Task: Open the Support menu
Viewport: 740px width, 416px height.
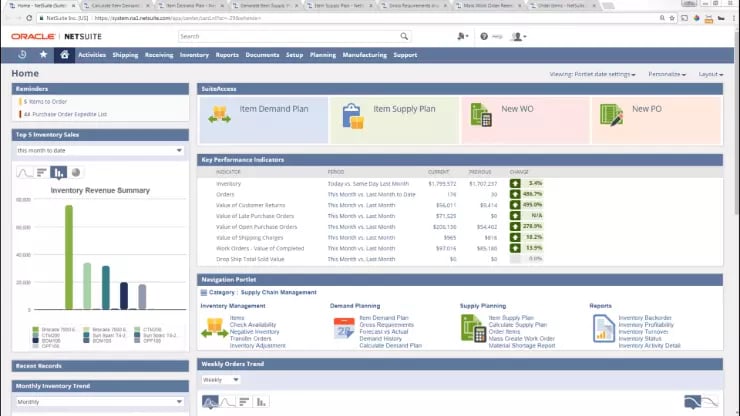Action: [x=405, y=55]
